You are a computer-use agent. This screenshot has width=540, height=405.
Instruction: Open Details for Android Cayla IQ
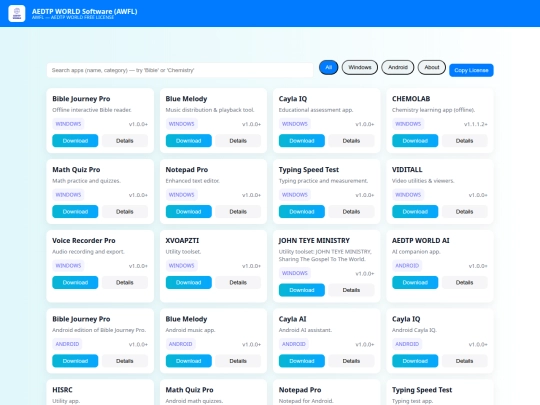[x=465, y=361]
